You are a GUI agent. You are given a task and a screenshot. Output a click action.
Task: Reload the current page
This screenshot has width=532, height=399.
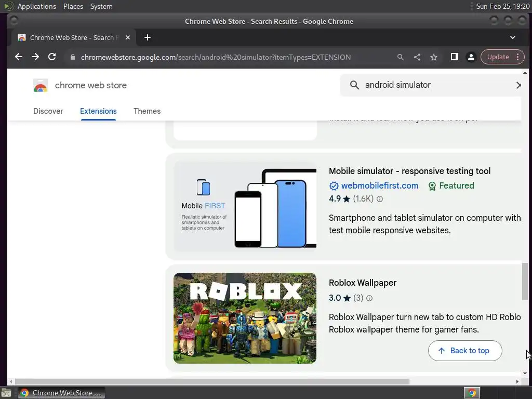point(52,57)
